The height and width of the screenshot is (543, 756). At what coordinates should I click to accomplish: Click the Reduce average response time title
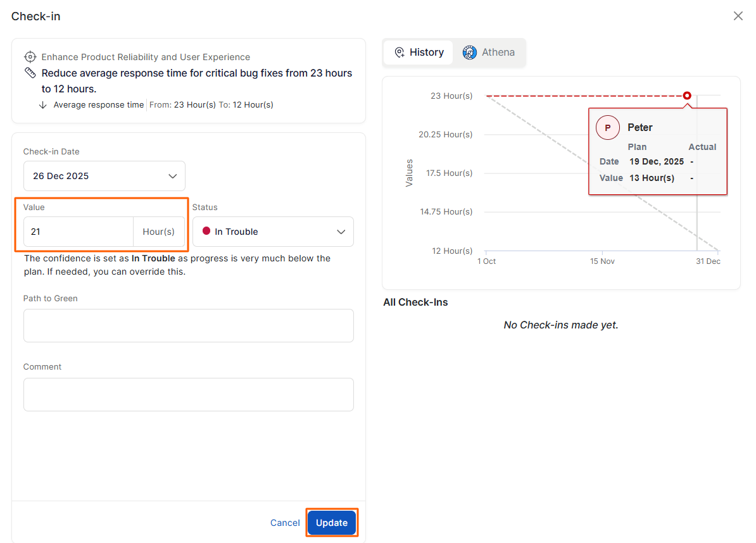(197, 81)
